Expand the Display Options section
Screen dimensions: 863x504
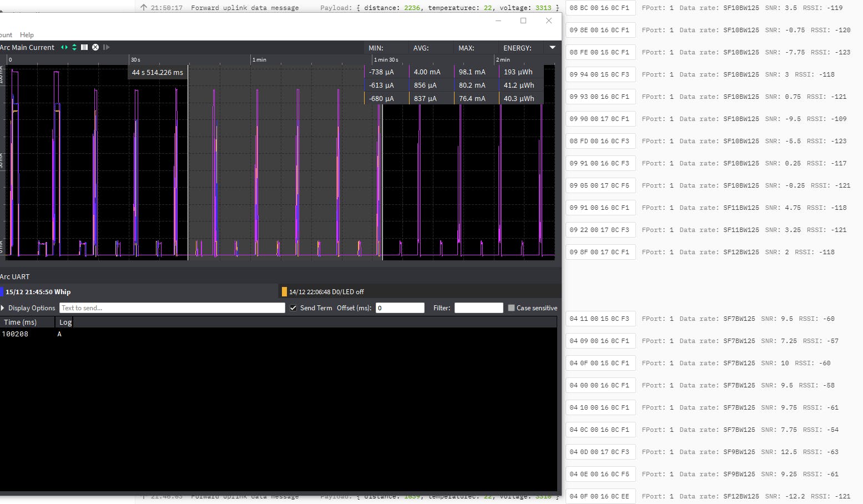pos(28,308)
